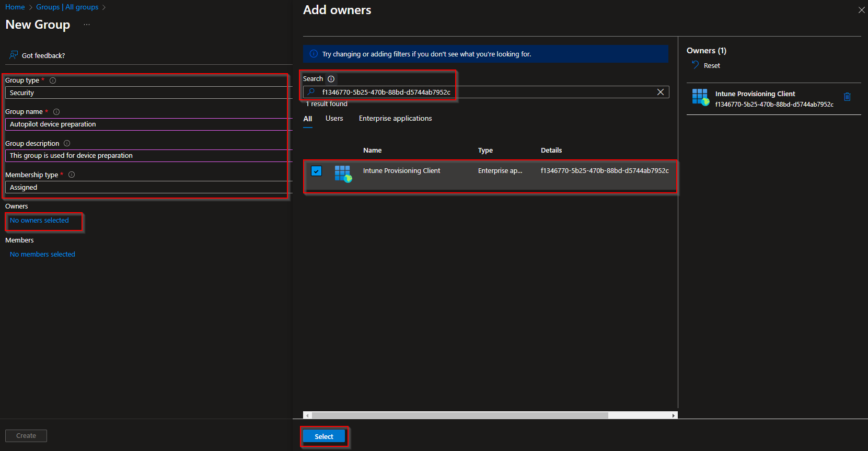
Task: Click the 'Enterprise ap...' type cell
Action: pyautogui.click(x=500, y=171)
